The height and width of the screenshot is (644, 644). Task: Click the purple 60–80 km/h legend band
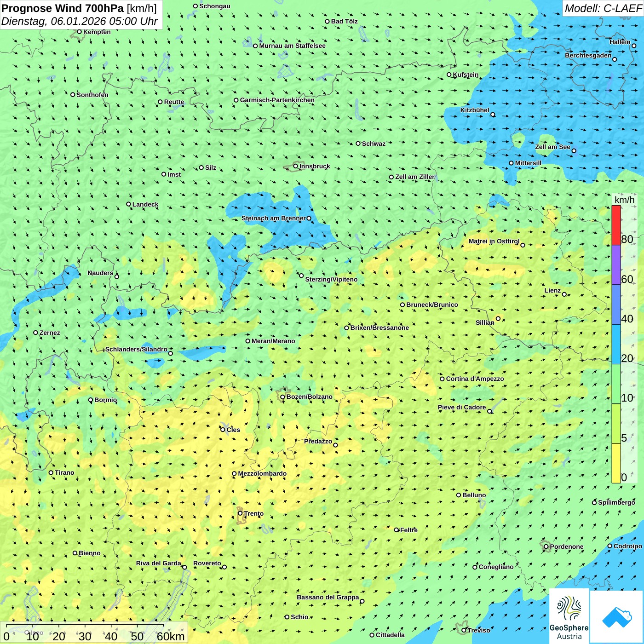pyautogui.click(x=616, y=265)
